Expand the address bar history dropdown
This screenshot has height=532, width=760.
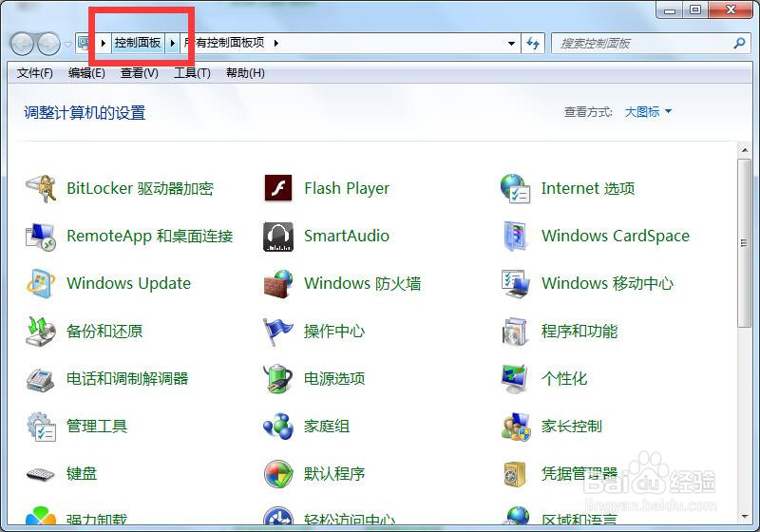coord(511,43)
